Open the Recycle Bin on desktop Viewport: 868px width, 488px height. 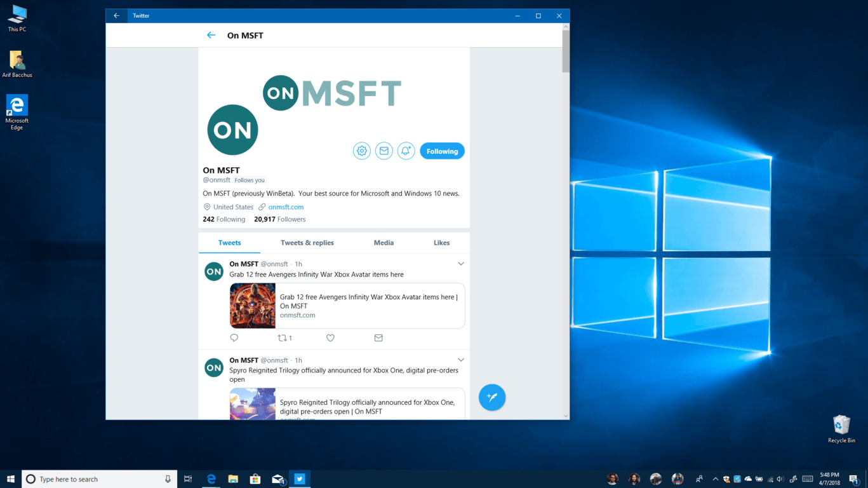pos(841,429)
